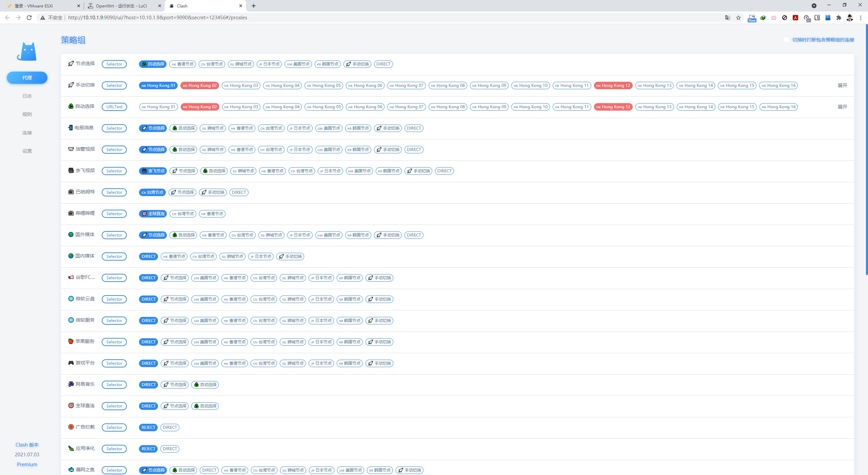Click the URLTest type badge
Viewport: 868px width, 475px height.
point(114,107)
